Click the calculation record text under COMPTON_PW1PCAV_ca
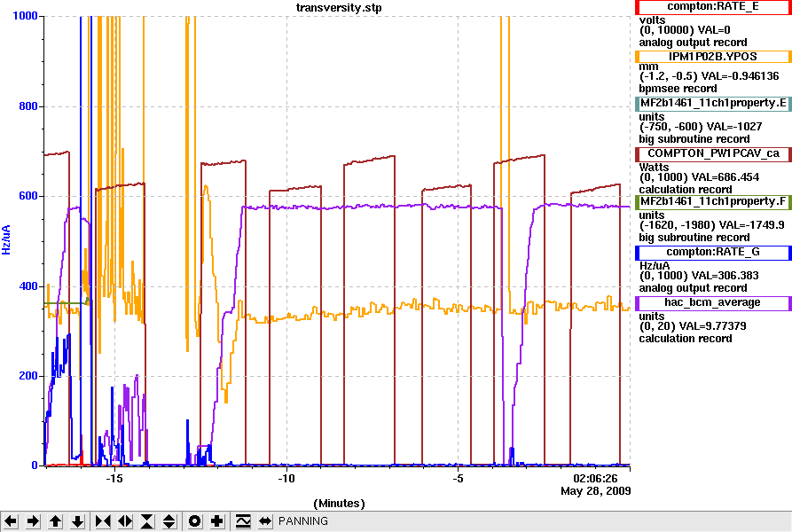 point(686,190)
